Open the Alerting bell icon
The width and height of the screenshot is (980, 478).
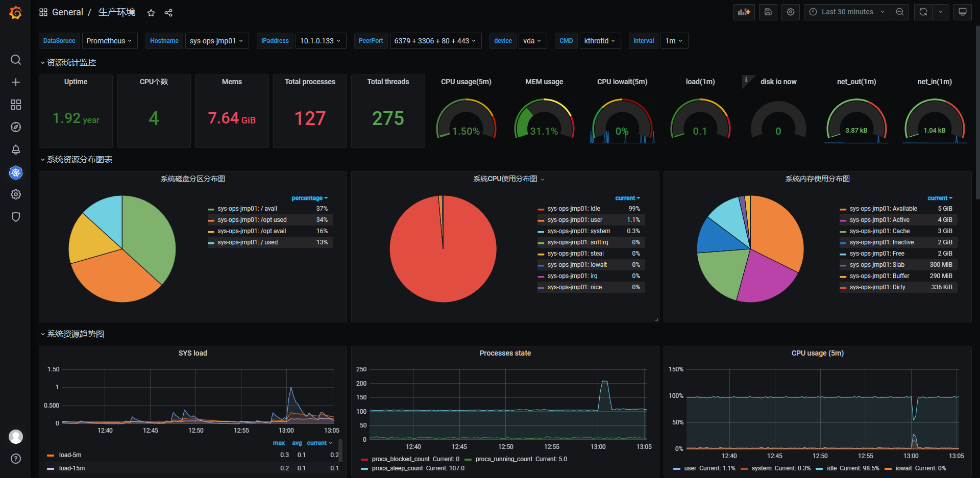16,149
